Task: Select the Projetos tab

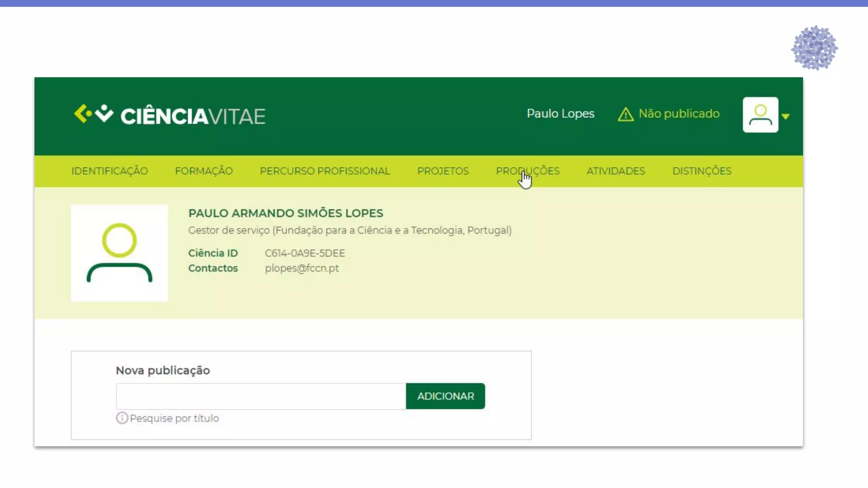Action: tap(443, 171)
